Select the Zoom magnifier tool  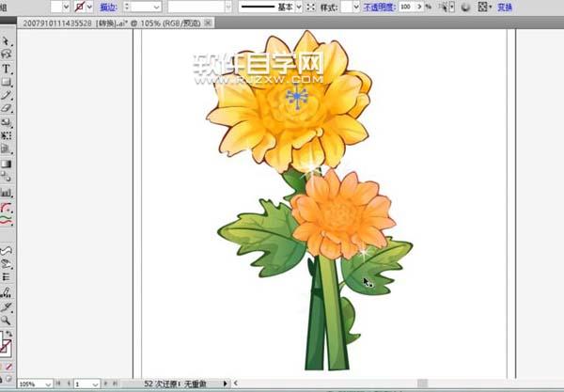click(6, 320)
